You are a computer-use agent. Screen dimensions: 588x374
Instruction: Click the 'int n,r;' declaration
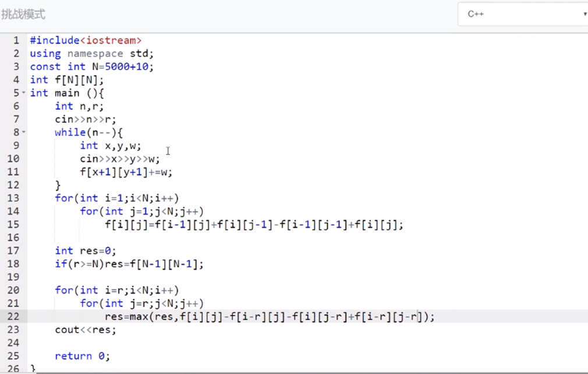(79, 106)
